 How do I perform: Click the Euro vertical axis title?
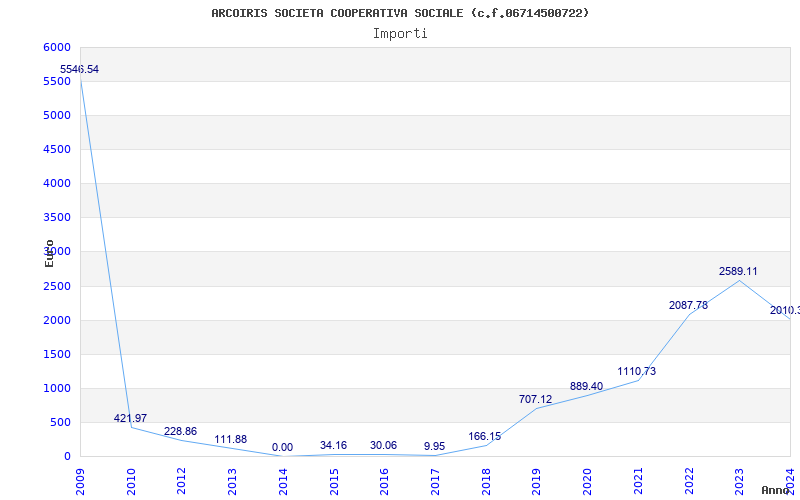pyautogui.click(x=49, y=253)
